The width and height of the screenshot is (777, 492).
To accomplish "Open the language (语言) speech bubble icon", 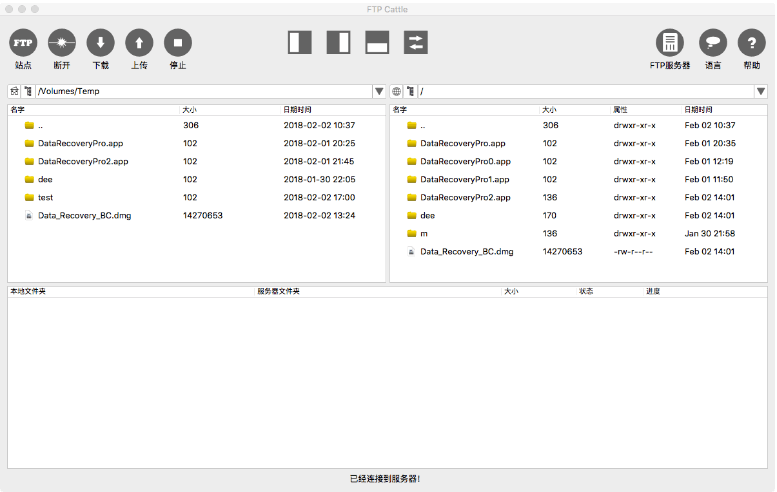I will pyautogui.click(x=713, y=43).
